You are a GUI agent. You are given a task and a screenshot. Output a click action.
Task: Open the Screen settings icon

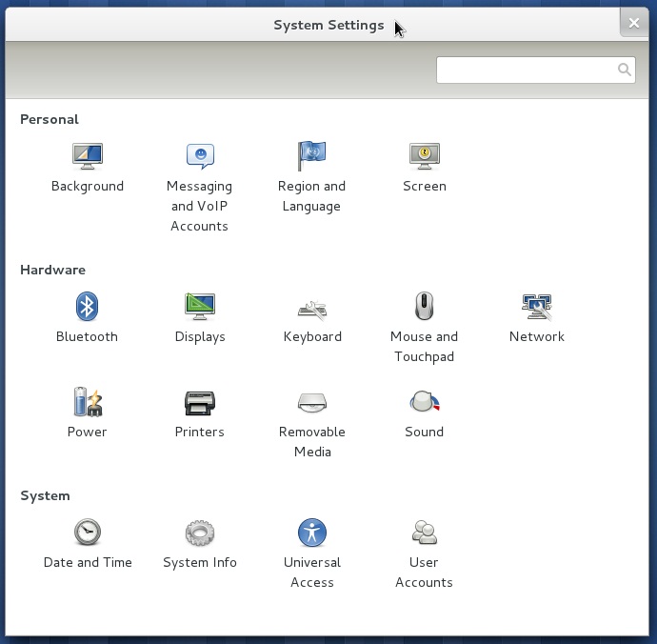click(424, 155)
